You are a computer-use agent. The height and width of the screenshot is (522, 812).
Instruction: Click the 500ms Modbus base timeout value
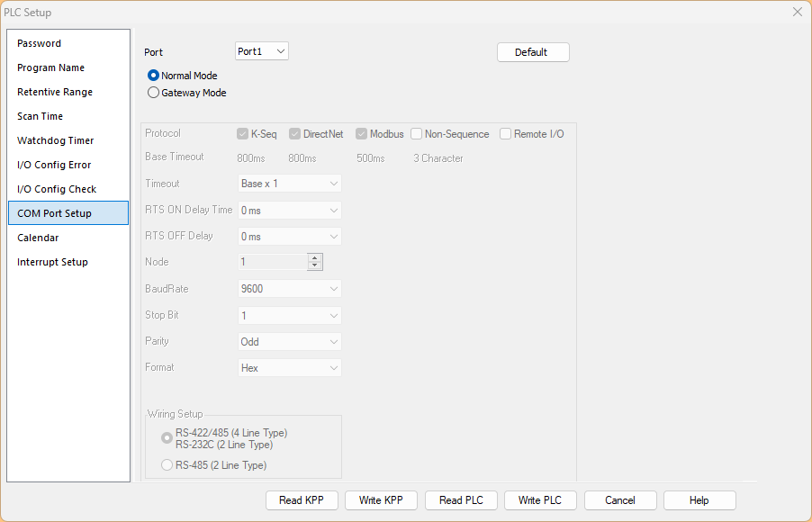click(x=371, y=158)
